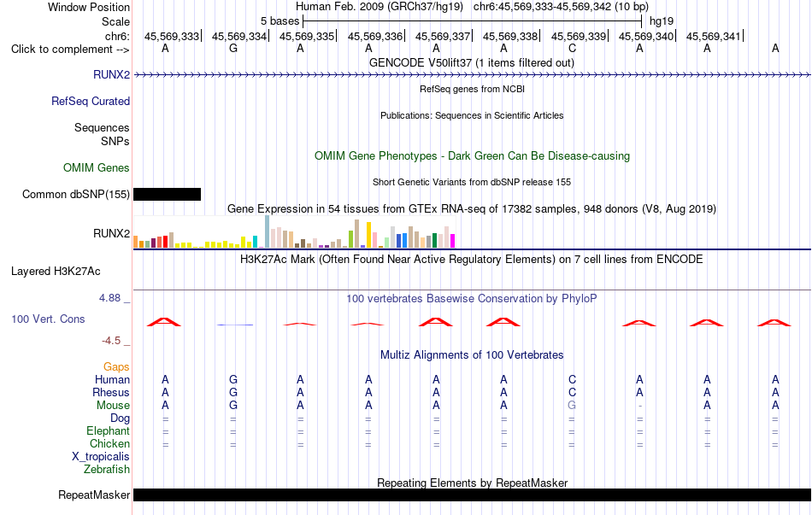
Task: Select the RepeatMasker track label
Action: [x=94, y=495]
